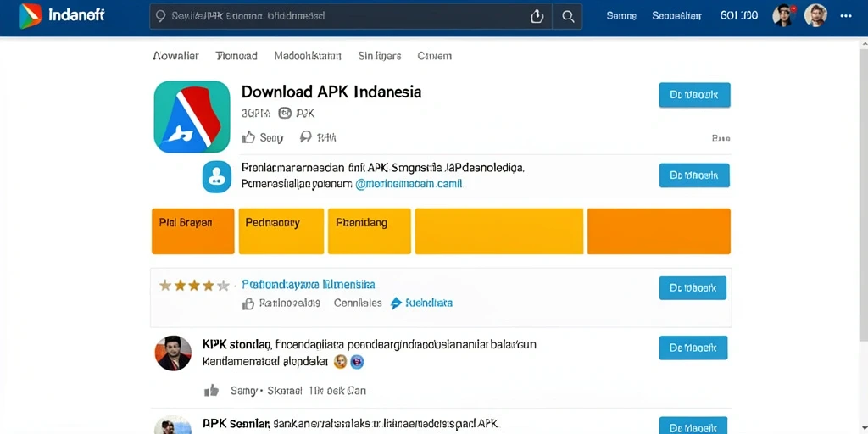Click the comment bubble icon next to Seny
The width and height of the screenshot is (868, 434).
point(305,137)
